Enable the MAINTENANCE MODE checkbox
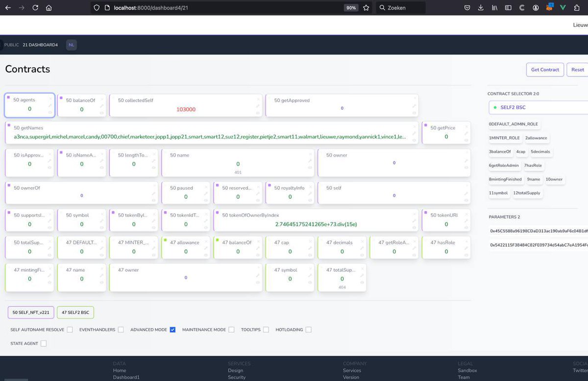Screen dimensions: 588x381 (231, 330)
